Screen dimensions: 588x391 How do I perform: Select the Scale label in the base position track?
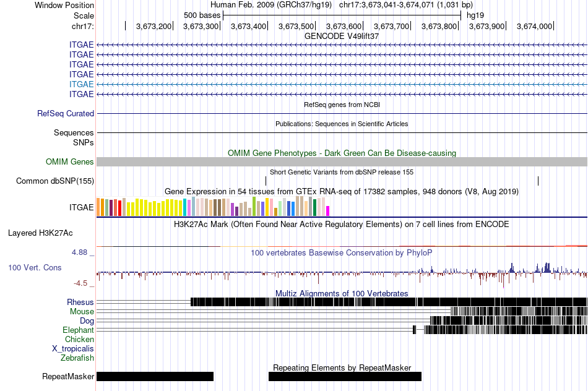84,15
